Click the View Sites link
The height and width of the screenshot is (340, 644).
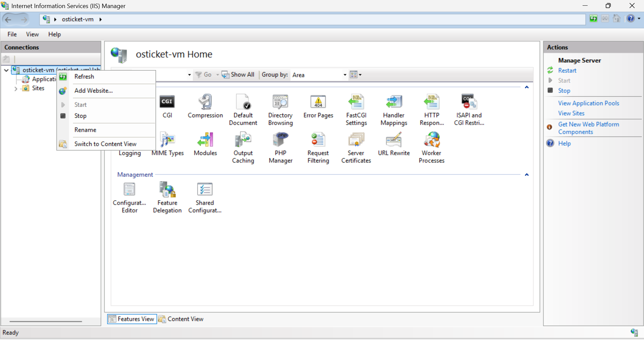click(571, 113)
